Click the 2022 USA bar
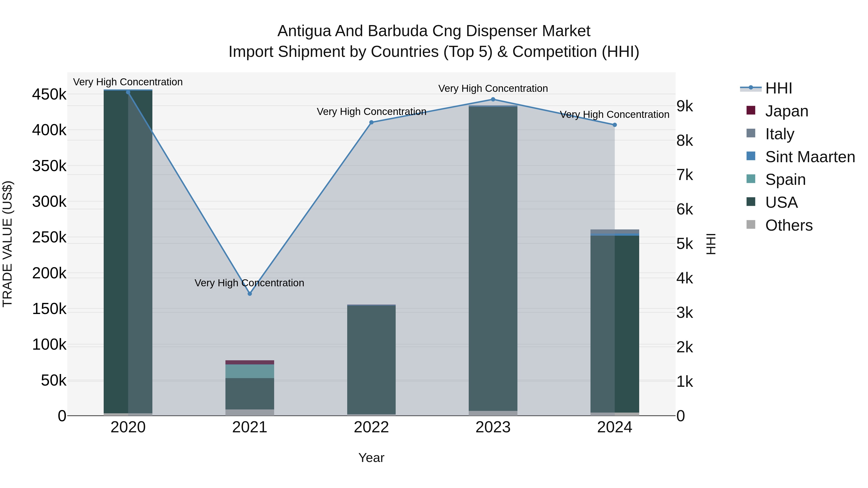 tap(371, 360)
